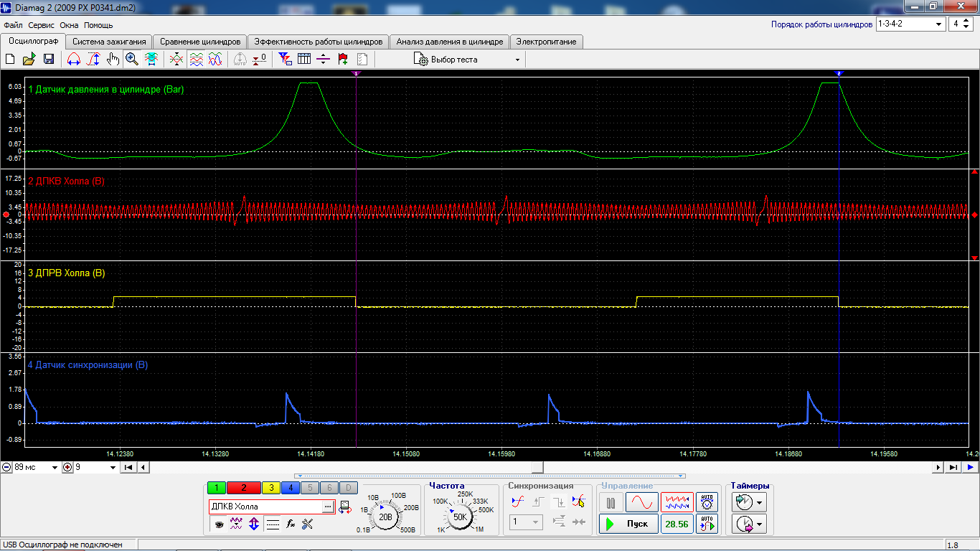Select the dual-trace recorder mode button
980x551 pixels.
tap(677, 502)
